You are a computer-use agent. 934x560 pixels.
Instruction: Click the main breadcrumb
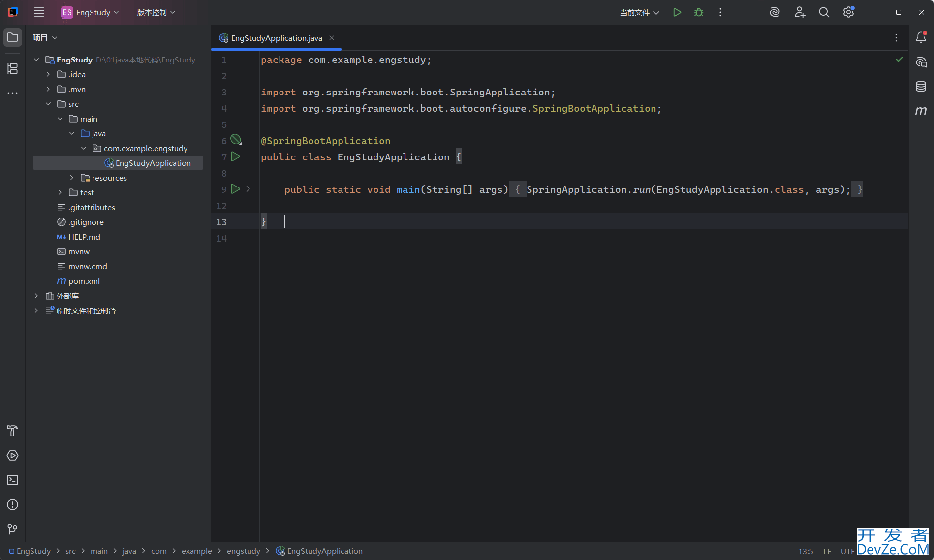tap(99, 551)
